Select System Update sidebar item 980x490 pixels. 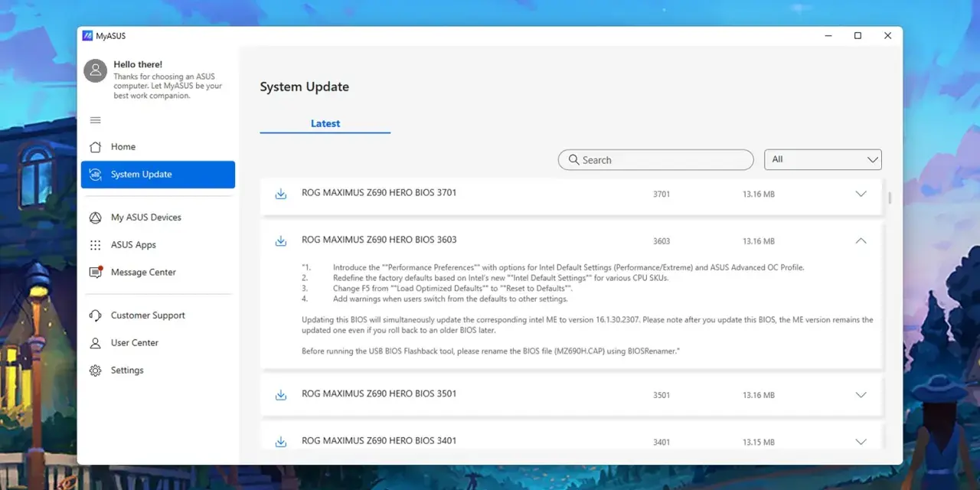point(158,175)
